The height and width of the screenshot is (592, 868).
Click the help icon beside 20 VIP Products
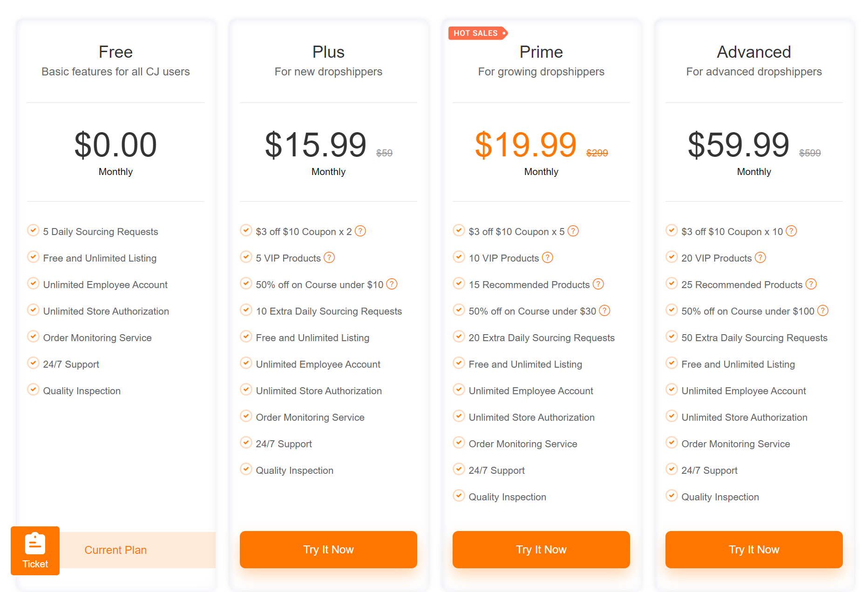[x=760, y=257]
